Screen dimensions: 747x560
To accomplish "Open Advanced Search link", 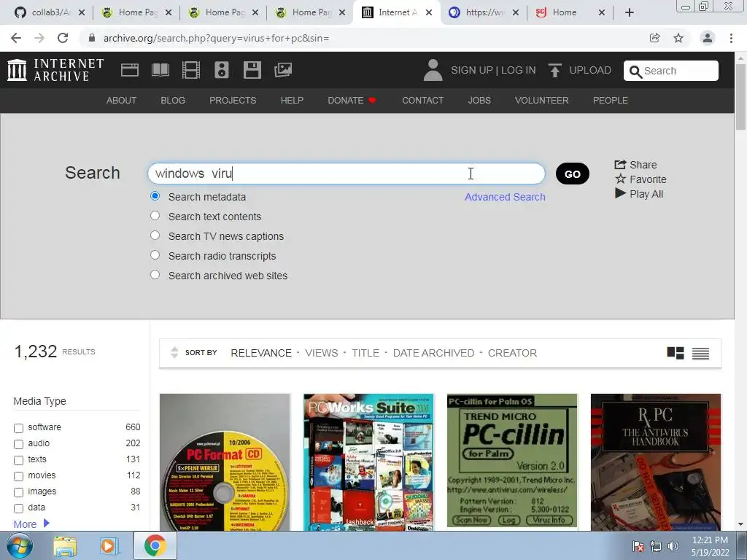I will pyautogui.click(x=505, y=197).
